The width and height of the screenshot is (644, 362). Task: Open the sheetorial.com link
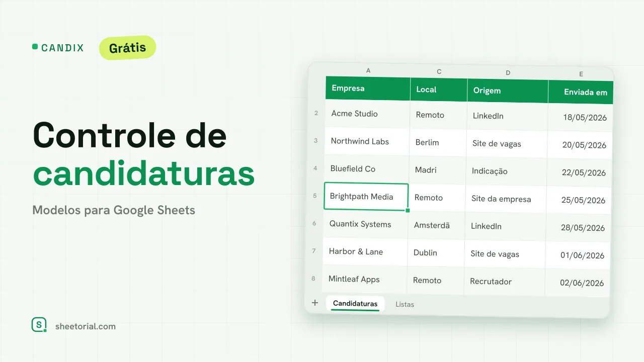(86, 326)
